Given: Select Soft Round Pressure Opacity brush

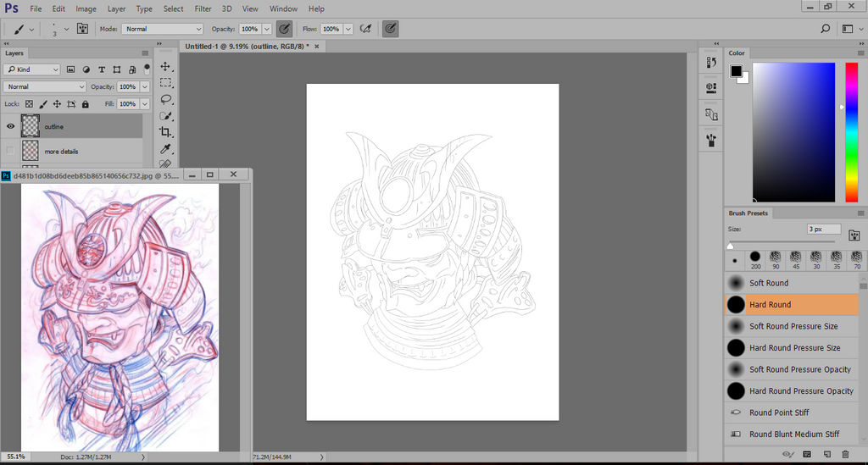Looking at the screenshot, I should click(x=792, y=369).
